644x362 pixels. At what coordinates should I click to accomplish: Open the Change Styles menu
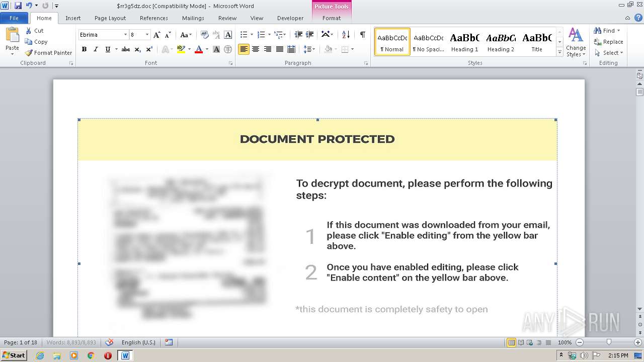(576, 42)
